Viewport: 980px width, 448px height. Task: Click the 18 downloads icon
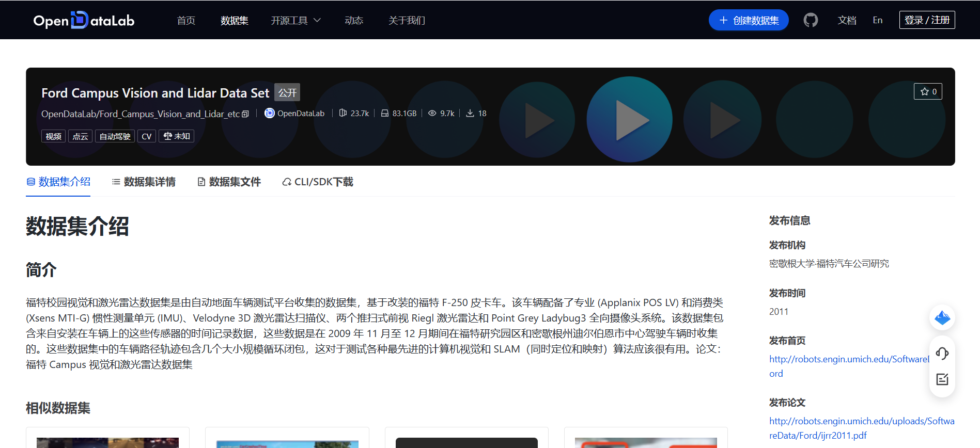click(470, 113)
